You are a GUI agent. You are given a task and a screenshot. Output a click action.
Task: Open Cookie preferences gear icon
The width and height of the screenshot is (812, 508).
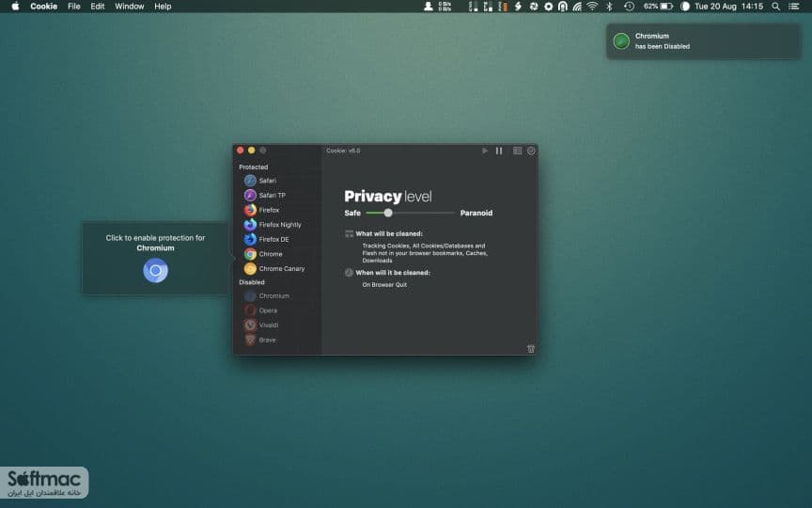(x=531, y=151)
